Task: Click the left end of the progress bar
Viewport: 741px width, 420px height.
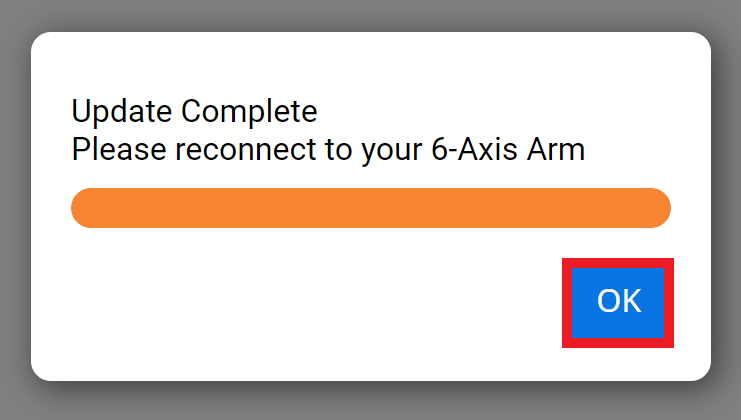Action: (x=85, y=208)
